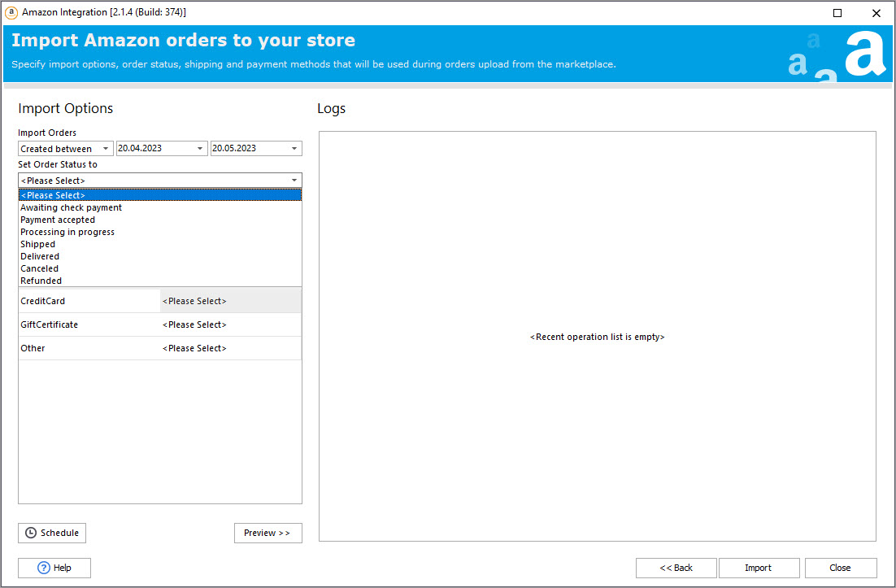896x588 pixels.
Task: Select 'Refunded' order status option
Action: (x=41, y=281)
